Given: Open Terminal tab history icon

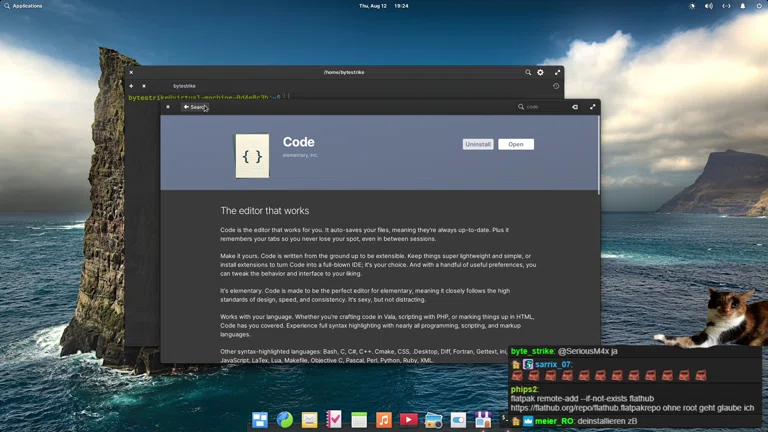Looking at the screenshot, I should click(556, 86).
